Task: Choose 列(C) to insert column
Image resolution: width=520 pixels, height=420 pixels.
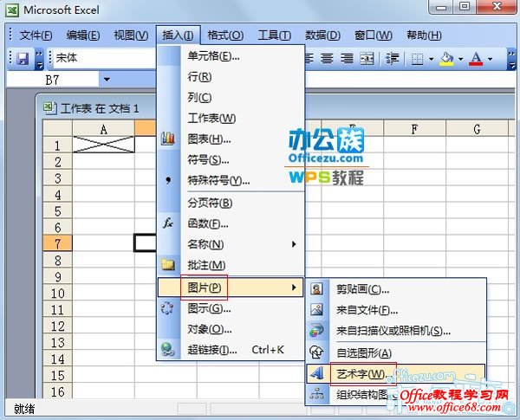Action: click(231, 98)
